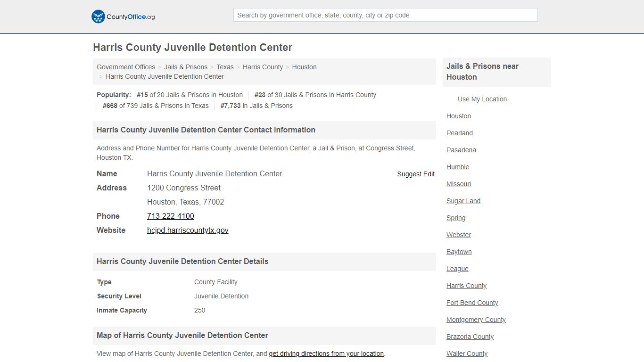Select Harris County Juvenile Detention Center breadcrumb
This screenshot has height=362, width=644.
(x=165, y=76)
